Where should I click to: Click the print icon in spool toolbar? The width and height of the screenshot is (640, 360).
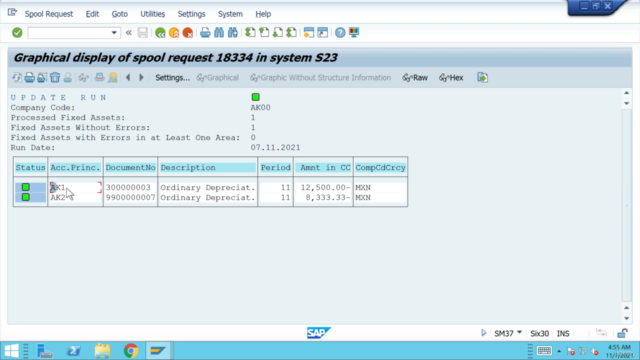tap(29, 78)
